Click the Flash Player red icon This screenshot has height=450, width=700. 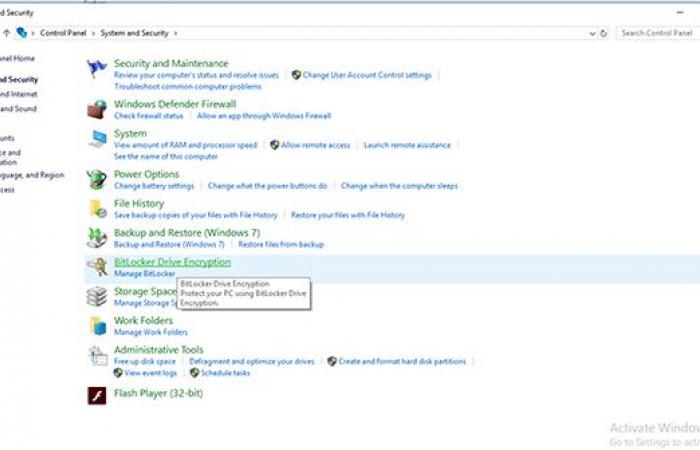click(x=97, y=394)
